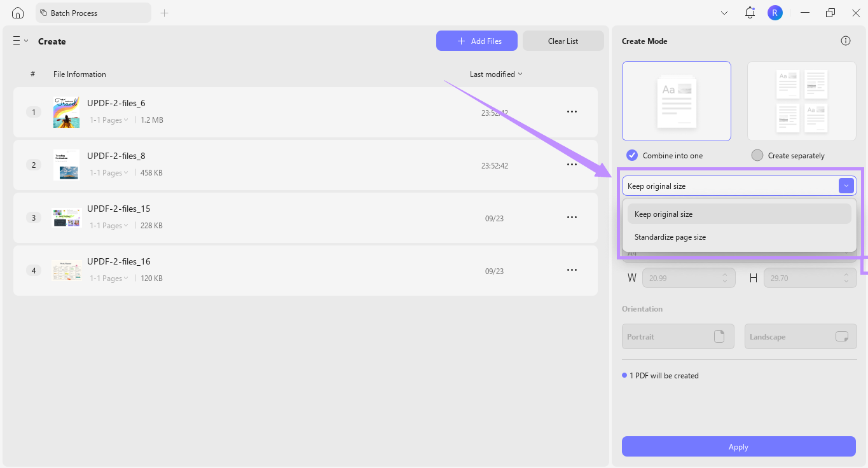Screen dimensions: 868x468
Task: Open the page size dropdown chevron
Action: click(x=846, y=185)
